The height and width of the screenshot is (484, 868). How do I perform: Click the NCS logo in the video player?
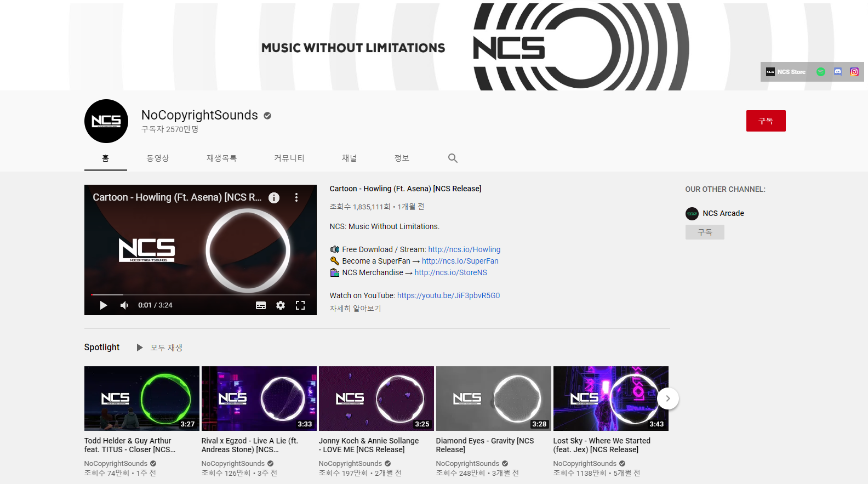pyautogui.click(x=147, y=250)
